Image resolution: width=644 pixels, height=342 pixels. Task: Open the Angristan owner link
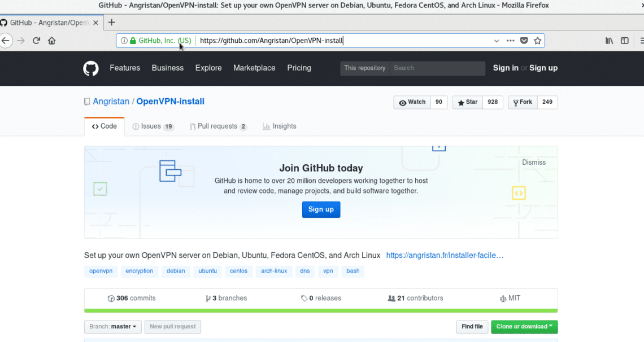[111, 101]
